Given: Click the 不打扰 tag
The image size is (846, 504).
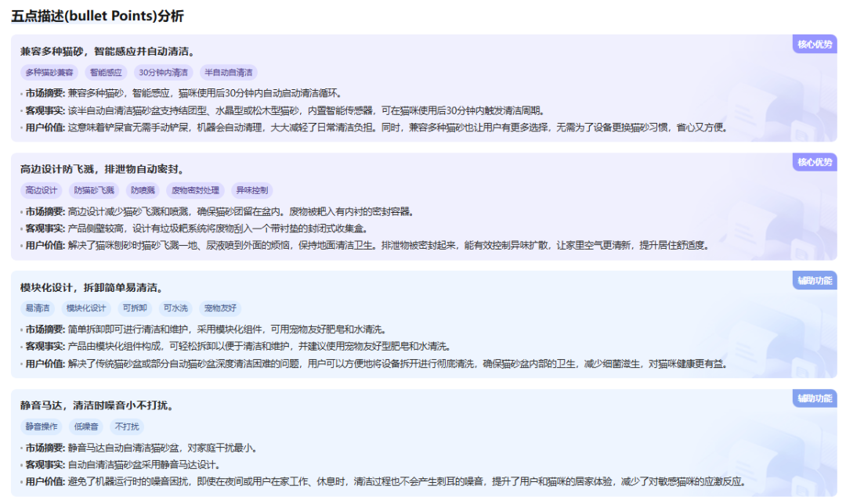Looking at the screenshot, I should pyautogui.click(x=127, y=427).
